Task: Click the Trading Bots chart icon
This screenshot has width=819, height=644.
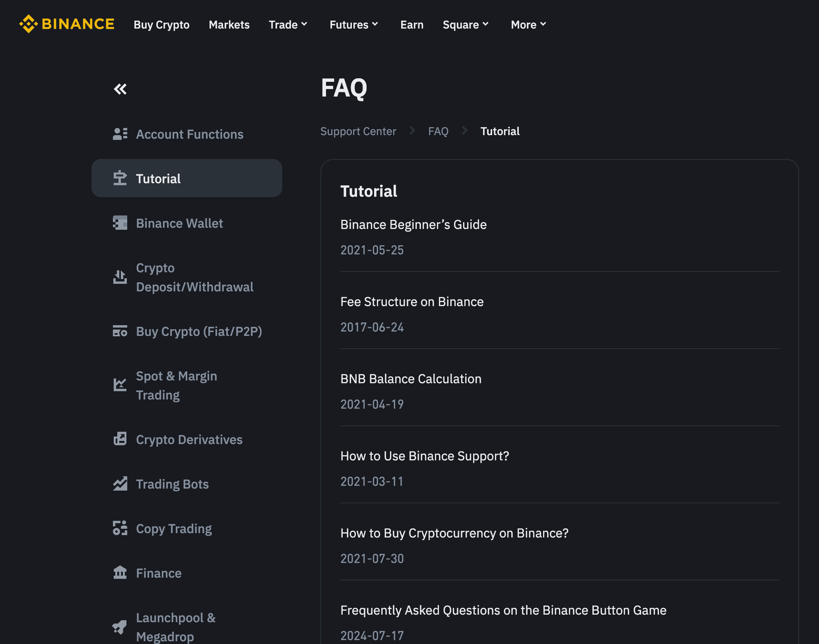Action: click(120, 484)
